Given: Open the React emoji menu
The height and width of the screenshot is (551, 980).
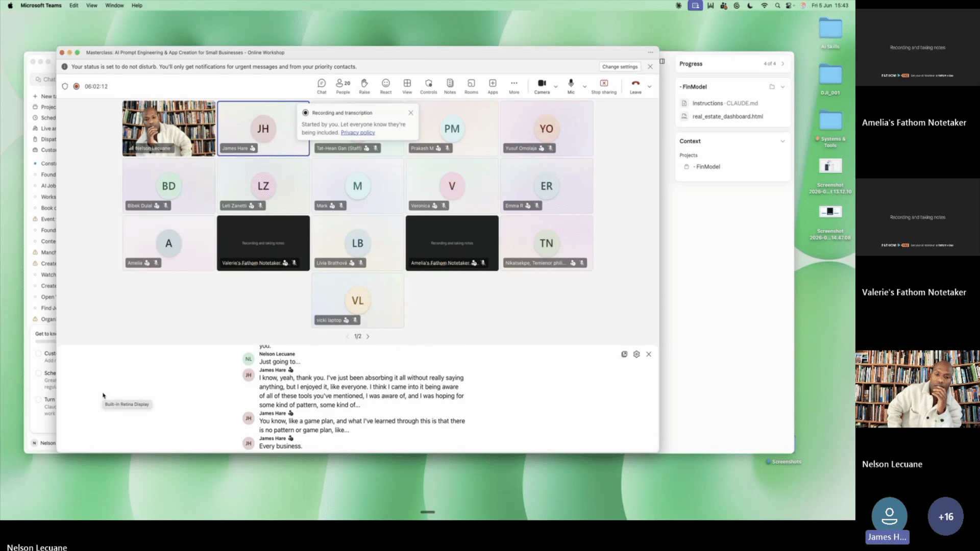Looking at the screenshot, I should 386,86.
